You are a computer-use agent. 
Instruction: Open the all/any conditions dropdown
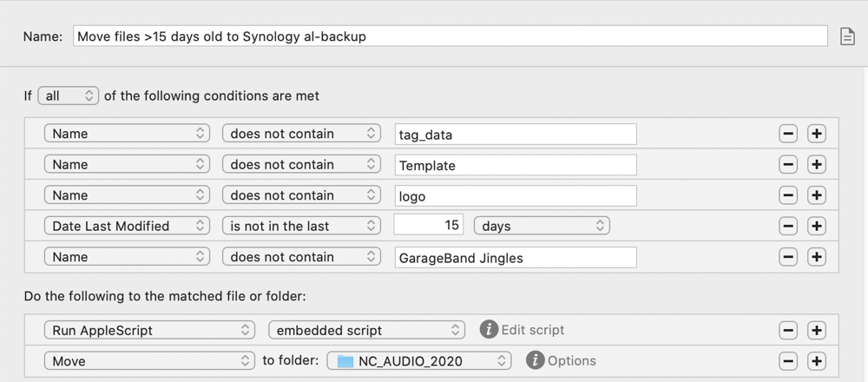coord(69,96)
